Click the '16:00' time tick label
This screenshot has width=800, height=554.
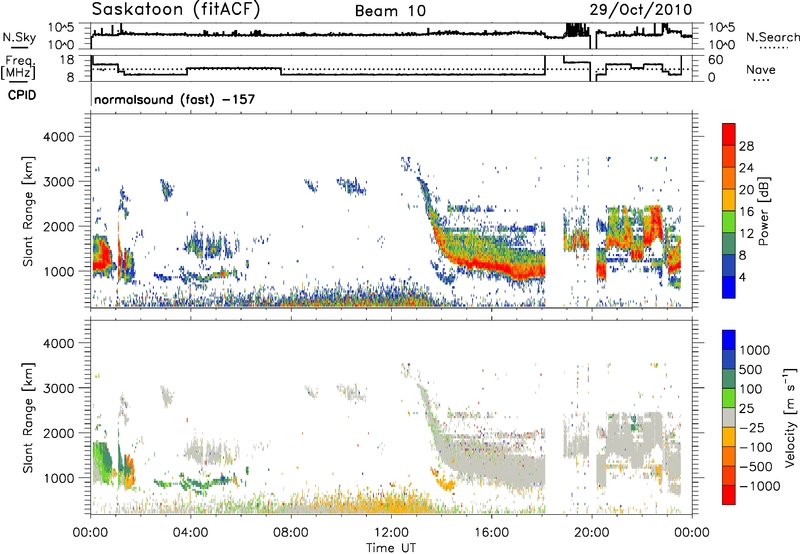pyautogui.click(x=491, y=533)
